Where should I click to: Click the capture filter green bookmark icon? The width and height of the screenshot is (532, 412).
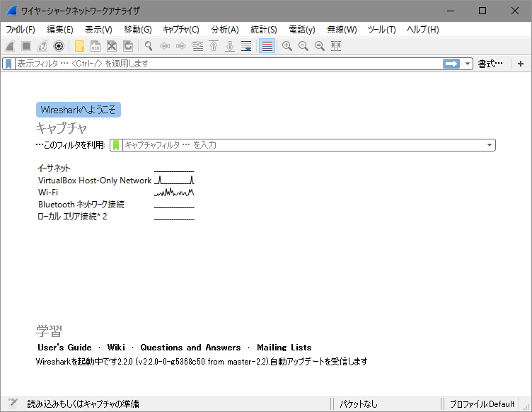click(116, 145)
